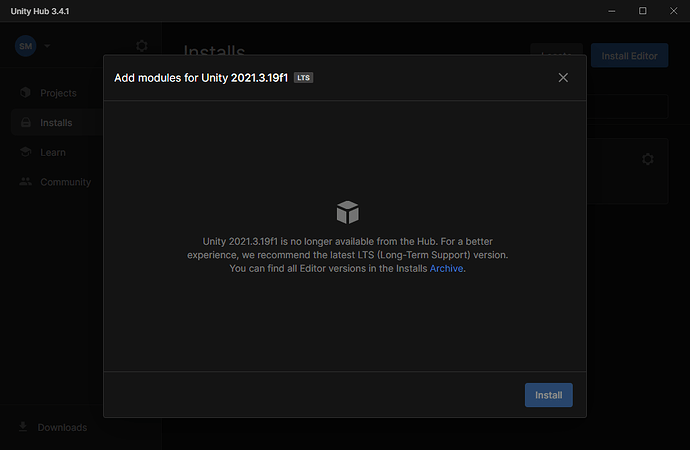
Task: Close the Add modules dialog
Action: (563, 78)
